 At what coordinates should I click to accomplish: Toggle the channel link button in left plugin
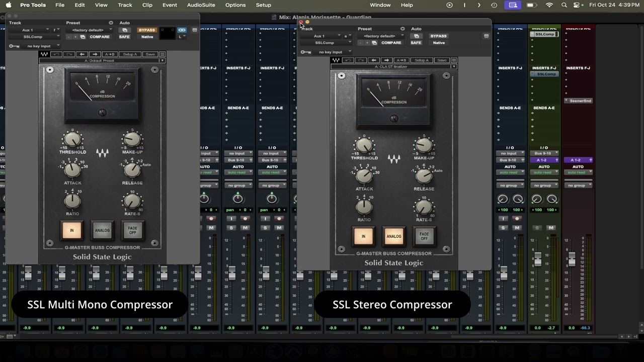[182, 30]
